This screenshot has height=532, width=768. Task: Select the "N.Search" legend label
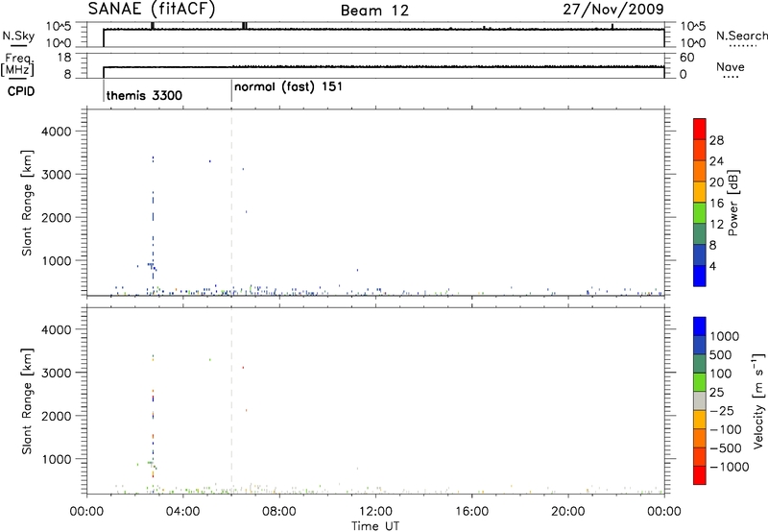pyautogui.click(x=741, y=36)
